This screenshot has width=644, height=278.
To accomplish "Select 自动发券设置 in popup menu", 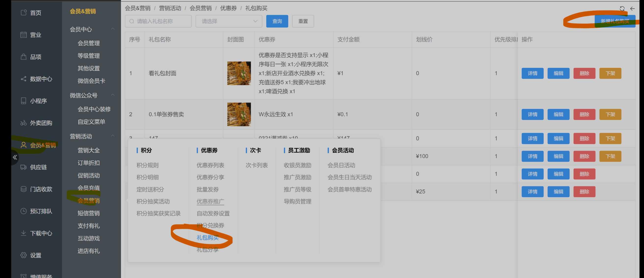I will [213, 213].
